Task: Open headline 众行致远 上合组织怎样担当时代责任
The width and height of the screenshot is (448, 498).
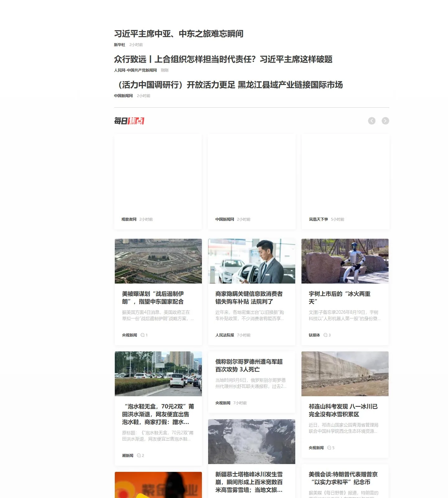Action: coord(223,59)
